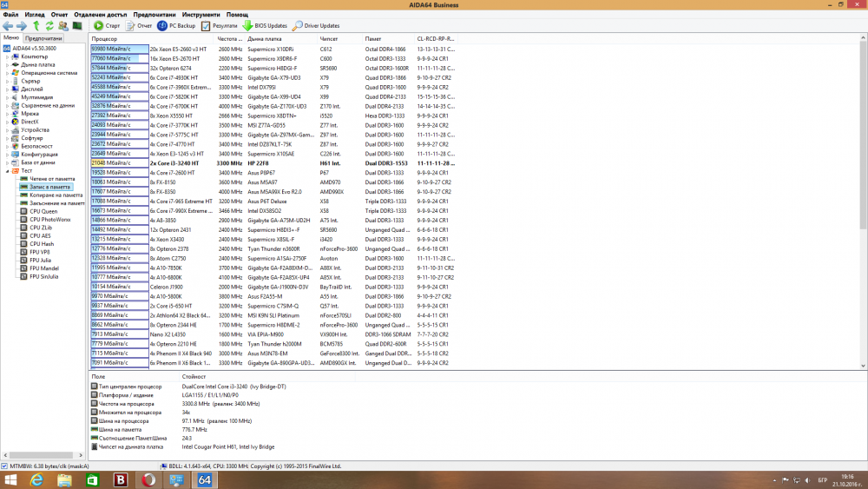
Task: Launch PC Backup from the toolbar
Action: pos(176,25)
